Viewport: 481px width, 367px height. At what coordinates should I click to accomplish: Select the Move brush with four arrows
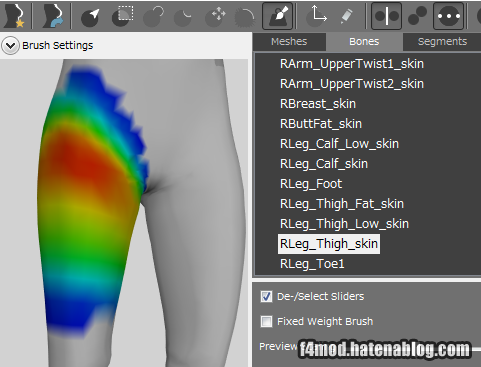pos(215,17)
